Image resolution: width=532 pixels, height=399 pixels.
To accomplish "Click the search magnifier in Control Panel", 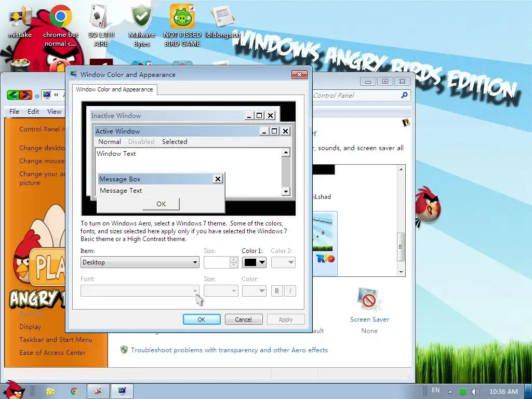I will pyautogui.click(x=404, y=95).
